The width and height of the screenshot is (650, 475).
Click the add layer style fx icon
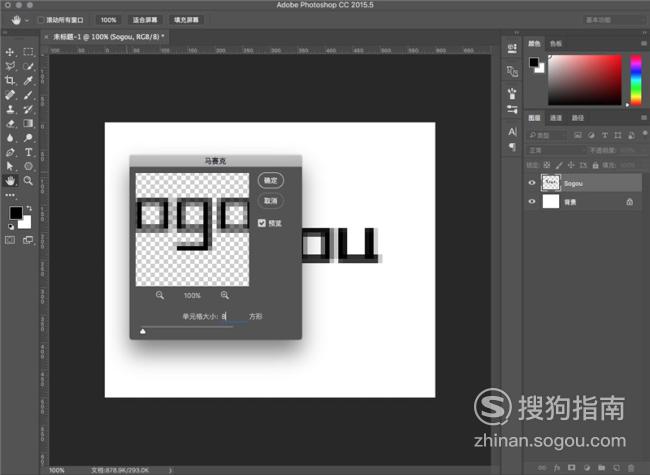(557, 468)
